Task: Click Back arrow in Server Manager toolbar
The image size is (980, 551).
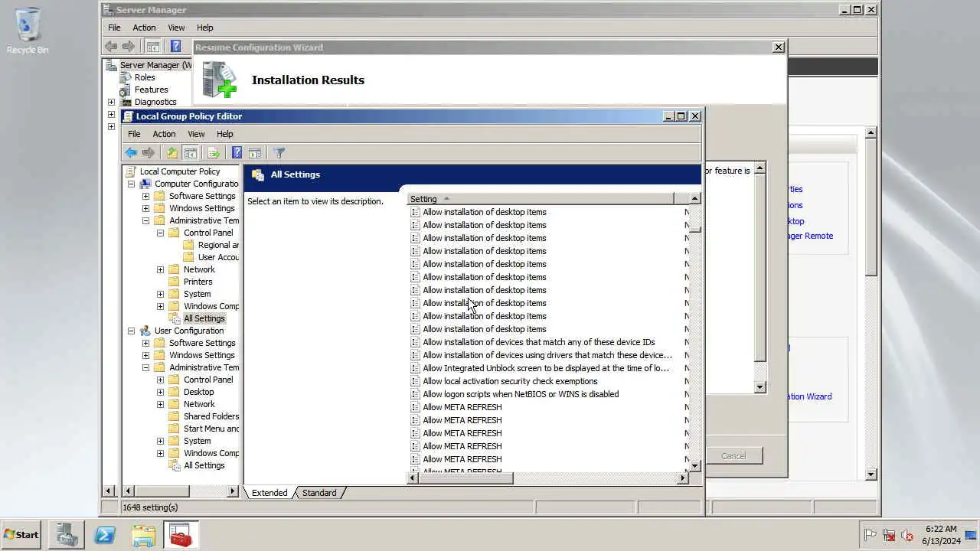Action: (x=112, y=47)
